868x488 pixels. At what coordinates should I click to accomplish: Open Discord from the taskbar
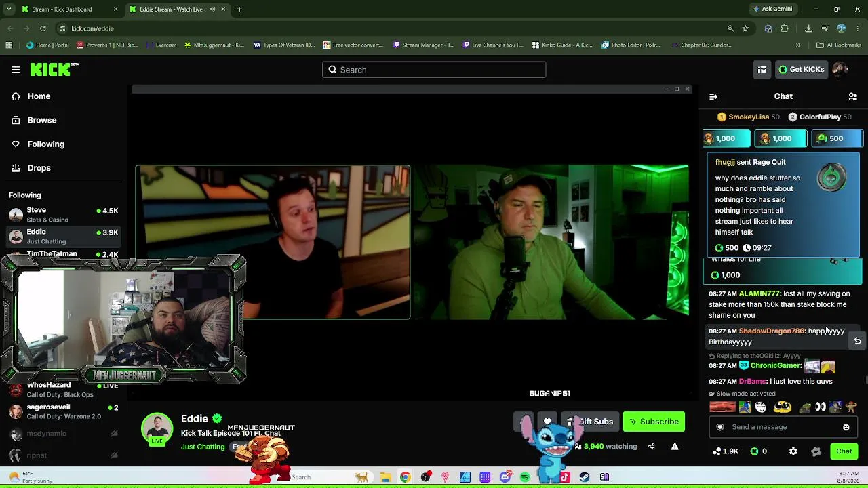(505, 477)
